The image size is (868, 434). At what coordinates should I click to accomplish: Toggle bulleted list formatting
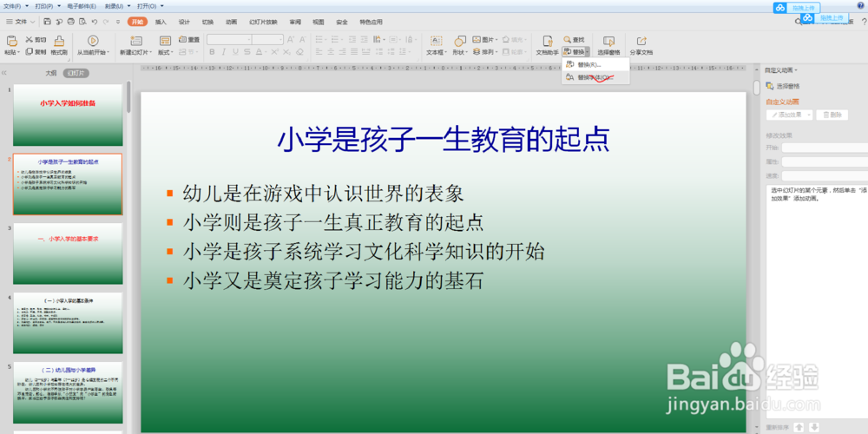320,40
